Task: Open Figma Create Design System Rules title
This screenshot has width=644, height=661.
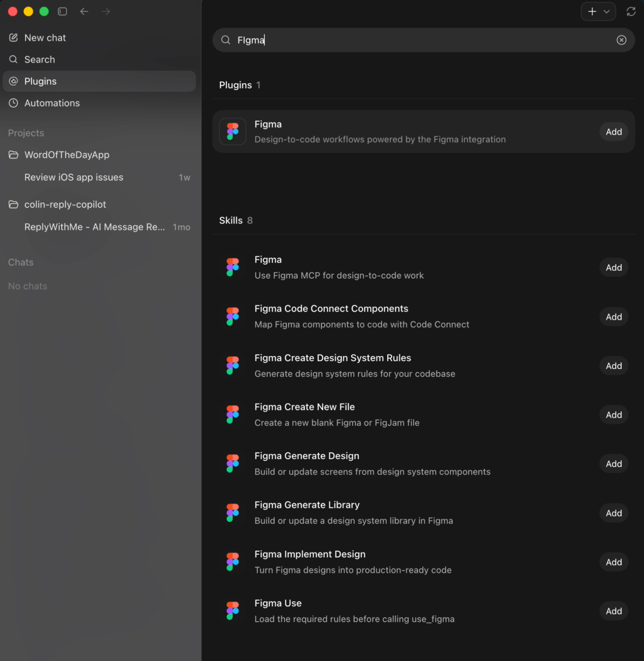Action: point(333,358)
